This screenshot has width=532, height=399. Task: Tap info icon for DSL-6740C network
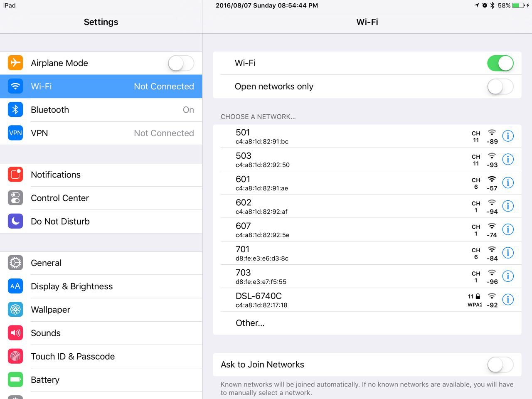[508, 299]
